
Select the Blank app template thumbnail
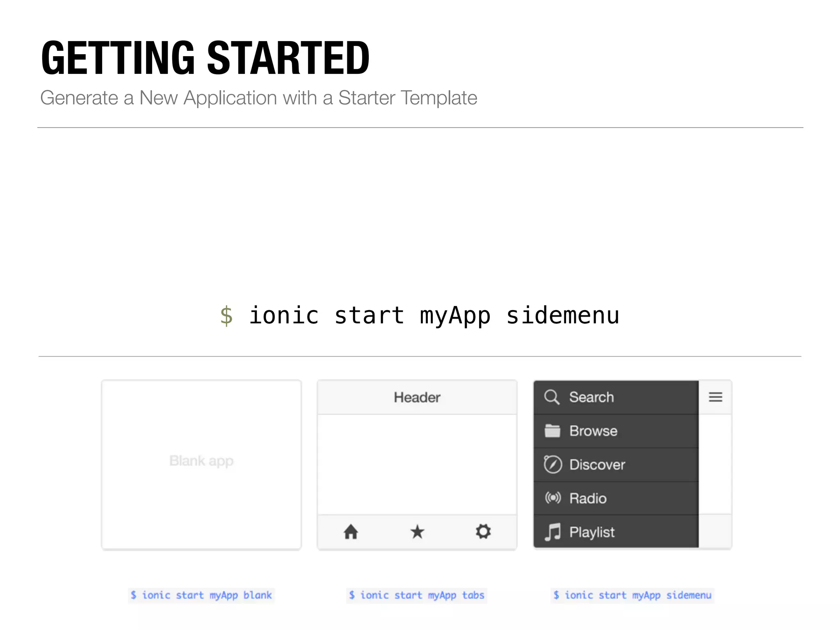tap(201, 465)
